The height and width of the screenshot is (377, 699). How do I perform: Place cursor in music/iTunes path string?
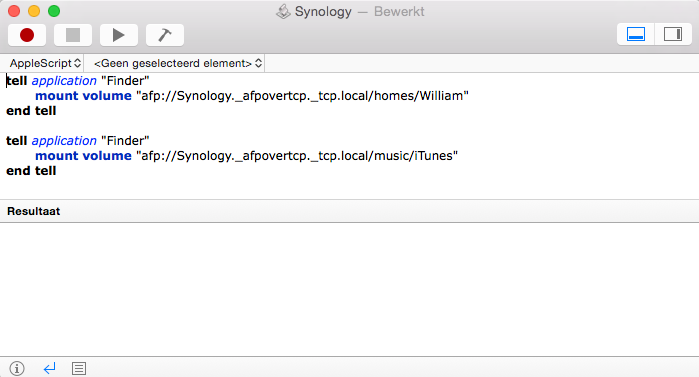click(x=297, y=156)
